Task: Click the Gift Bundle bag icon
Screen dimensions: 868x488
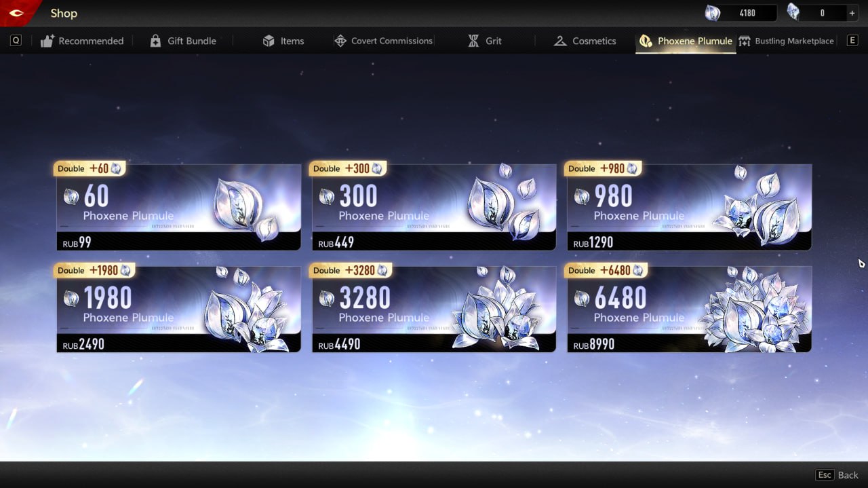Action: (155, 41)
